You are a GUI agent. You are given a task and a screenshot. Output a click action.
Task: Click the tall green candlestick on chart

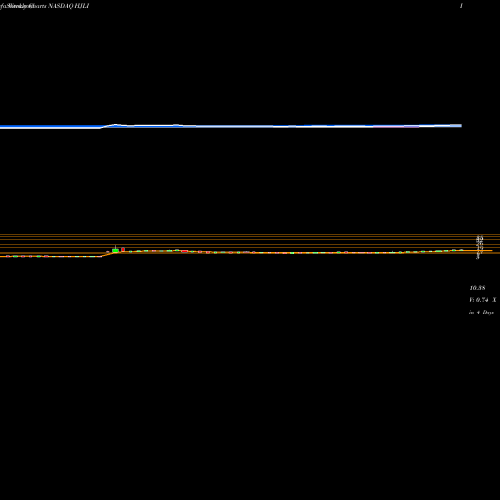coord(115,249)
